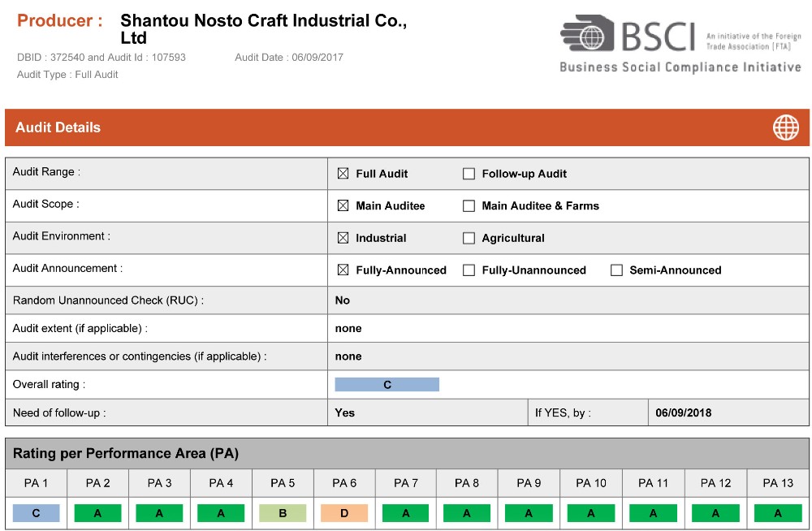Click the Audit Environment row label

tap(62, 236)
